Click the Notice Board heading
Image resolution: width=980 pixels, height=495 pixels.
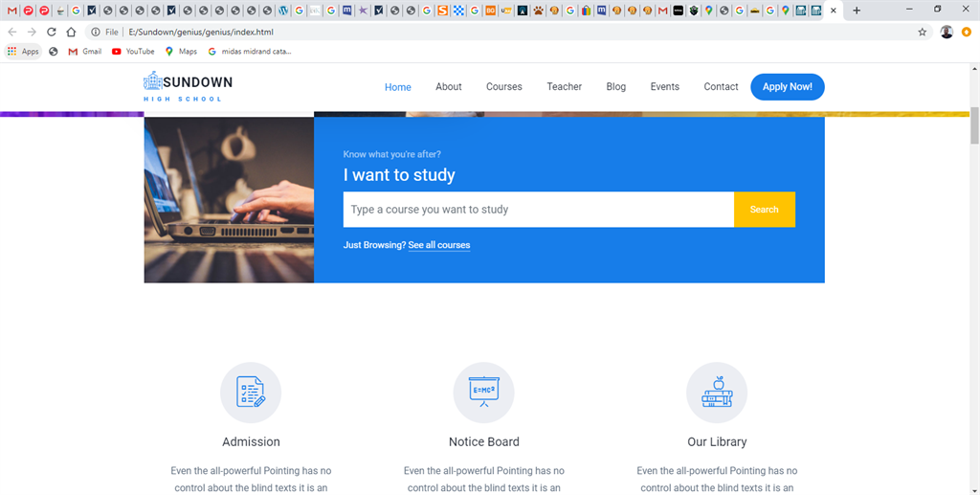[483, 442]
